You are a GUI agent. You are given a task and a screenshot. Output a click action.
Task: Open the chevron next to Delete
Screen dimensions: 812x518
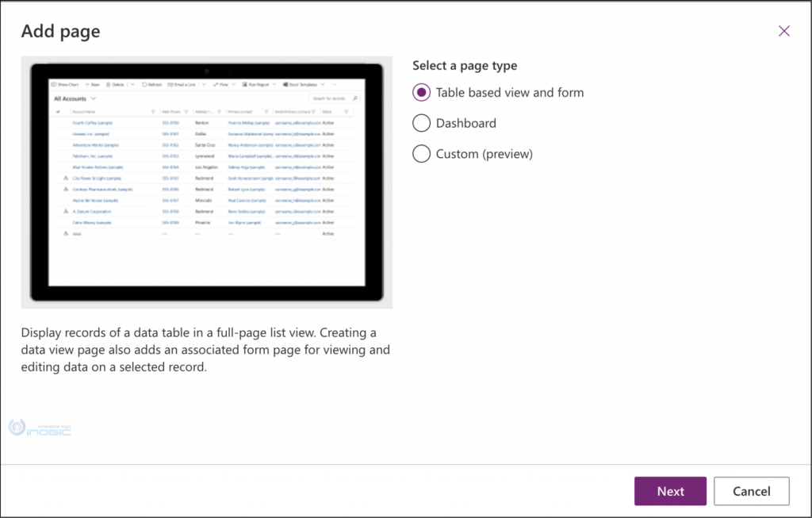click(x=133, y=83)
